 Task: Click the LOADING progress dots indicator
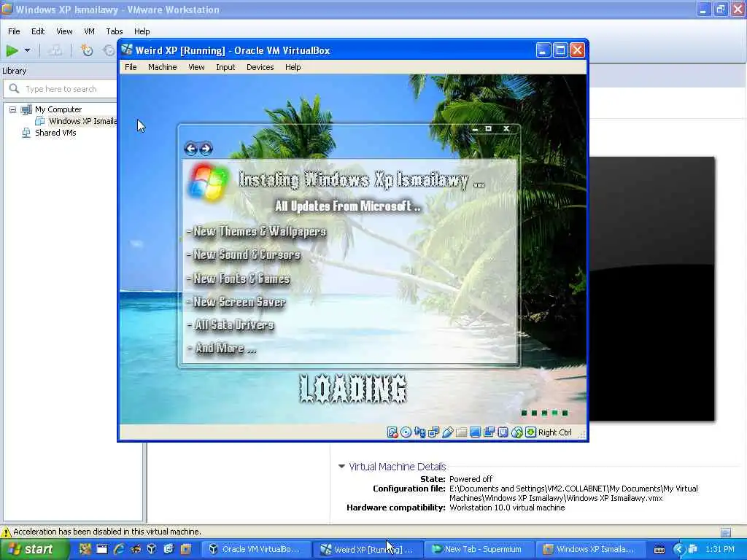544,413
